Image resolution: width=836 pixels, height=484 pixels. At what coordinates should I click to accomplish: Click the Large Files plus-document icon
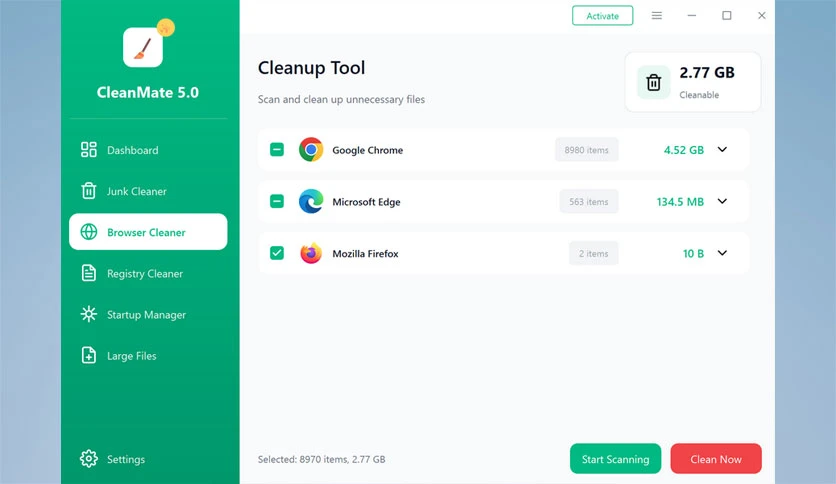coord(89,355)
